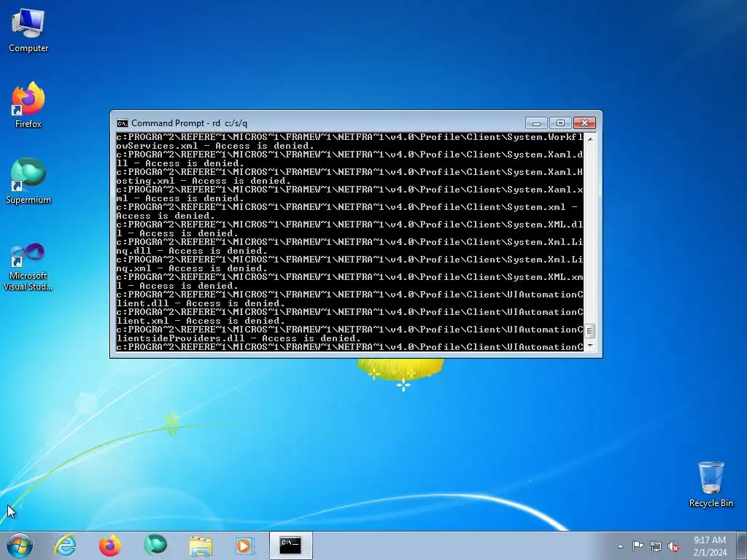Click the console scrollbar thumb
The height and width of the screenshot is (560, 747).
point(589,330)
